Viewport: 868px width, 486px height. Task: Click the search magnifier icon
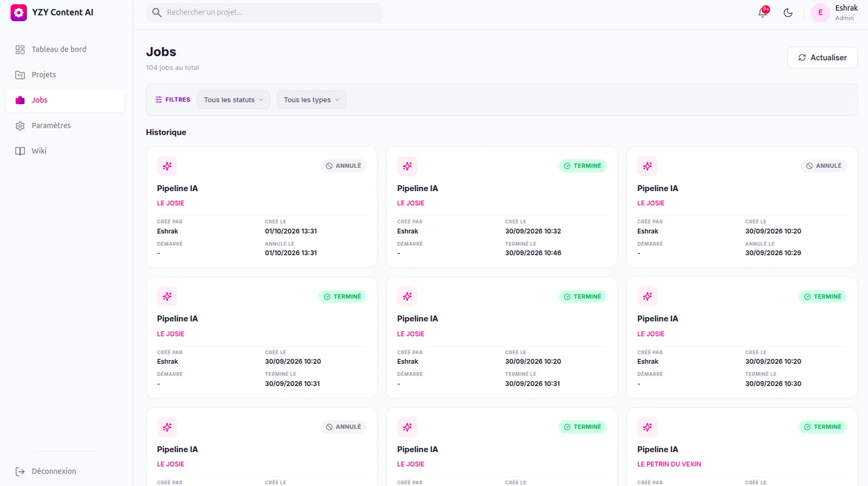[x=157, y=12]
